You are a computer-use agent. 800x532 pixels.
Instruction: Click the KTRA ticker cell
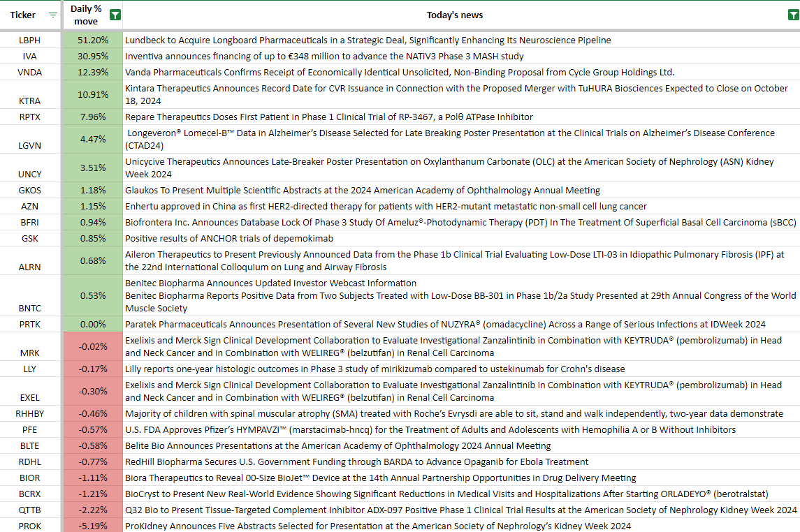pyautogui.click(x=30, y=95)
